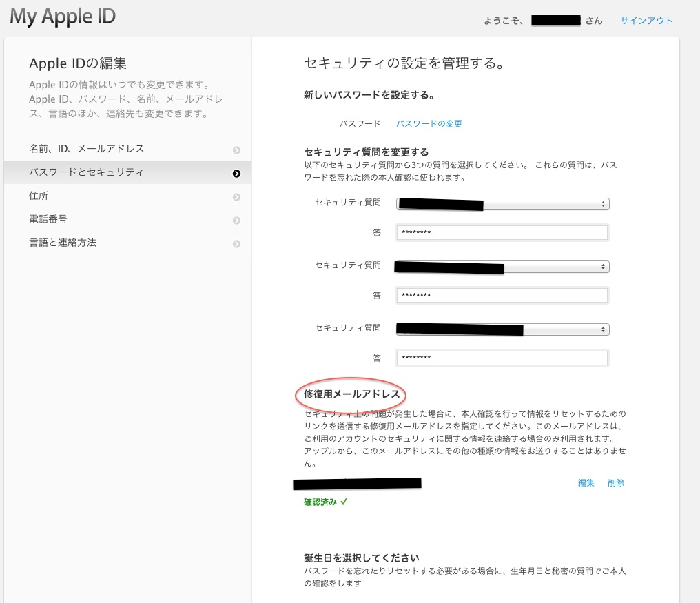
Task: Click パスワードの変更 link
Action: coord(429,124)
